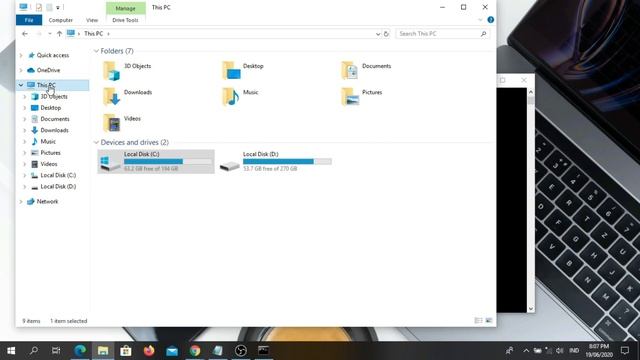Click the Back navigation arrow
This screenshot has width=640, height=360.
[x=25, y=34]
